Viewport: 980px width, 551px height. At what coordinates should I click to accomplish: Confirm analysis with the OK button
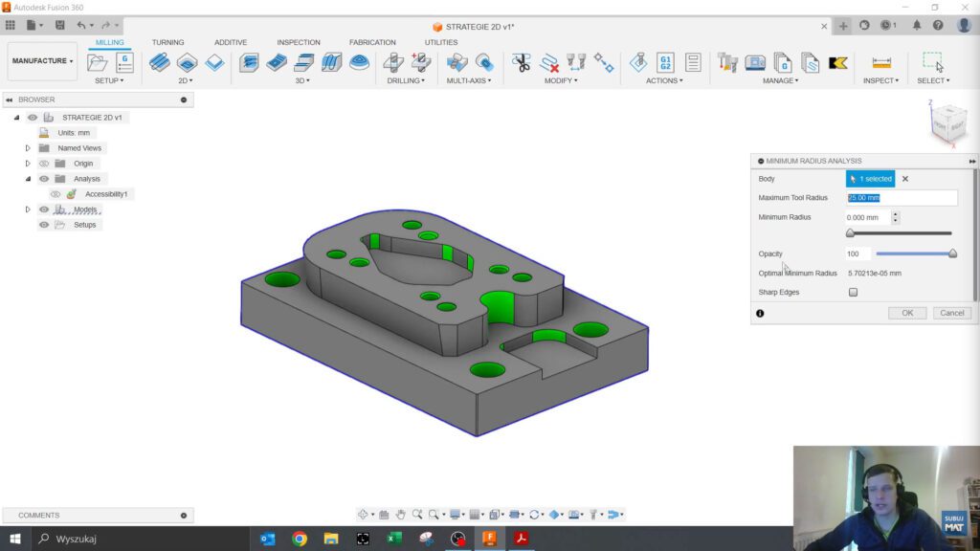coord(906,313)
